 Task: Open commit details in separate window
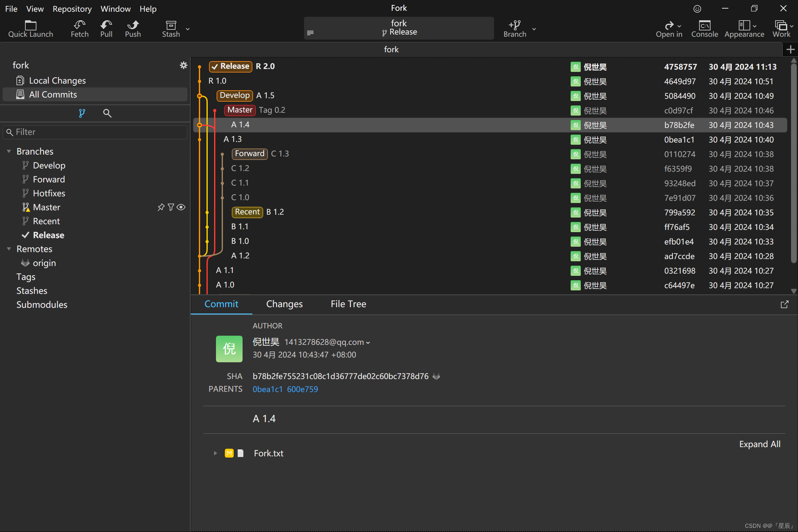[x=784, y=304]
